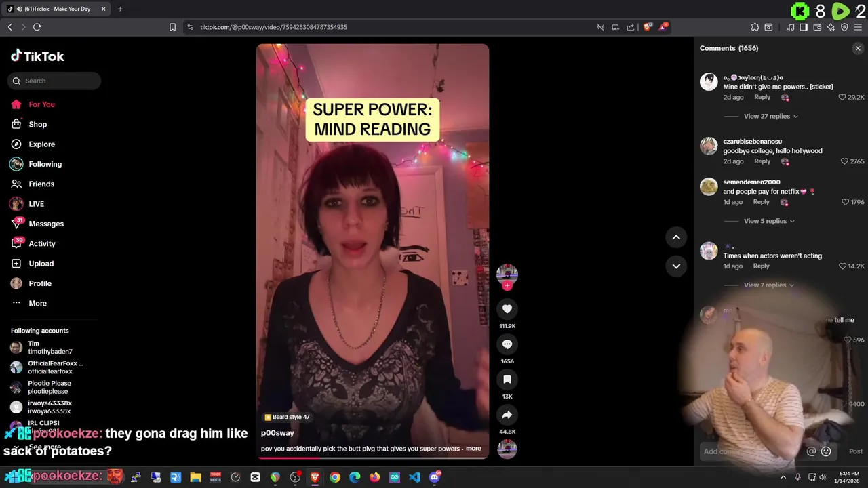
Task: Open Brave Shields lion icon
Action: (648, 27)
